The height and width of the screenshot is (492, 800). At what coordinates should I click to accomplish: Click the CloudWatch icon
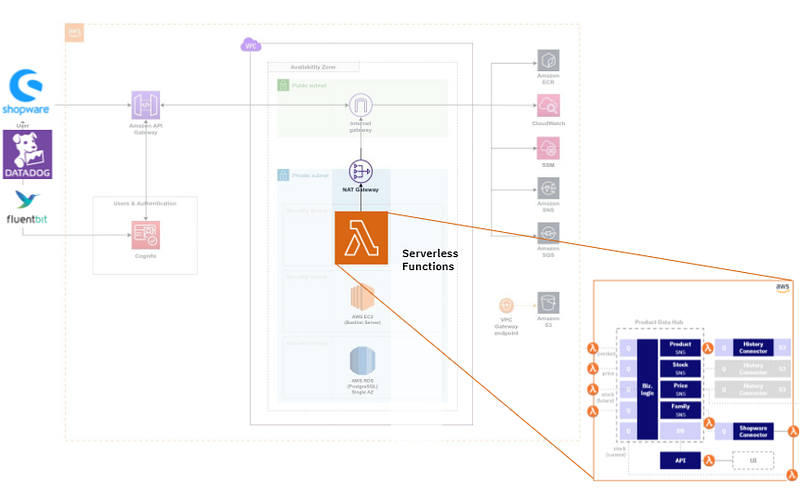[x=548, y=105]
